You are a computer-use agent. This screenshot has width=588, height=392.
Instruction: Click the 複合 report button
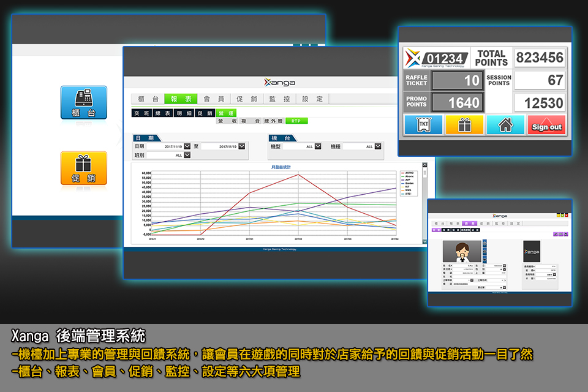[251, 121]
